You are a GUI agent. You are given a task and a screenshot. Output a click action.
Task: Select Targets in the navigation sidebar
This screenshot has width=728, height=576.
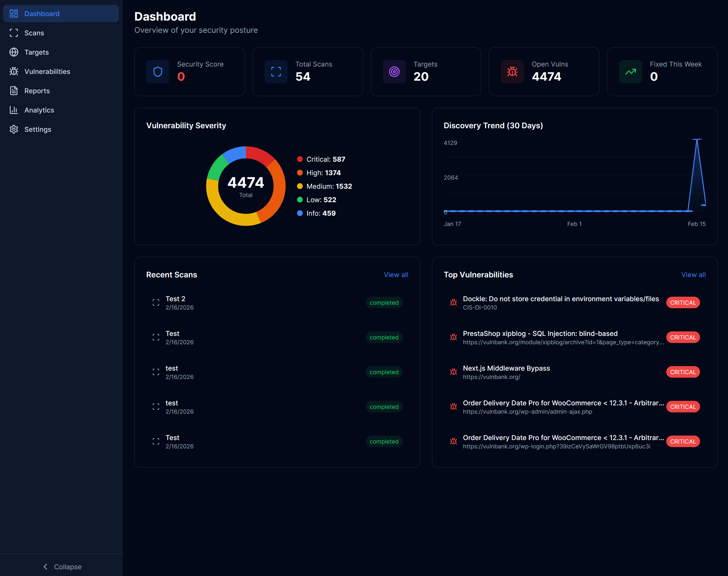[36, 52]
